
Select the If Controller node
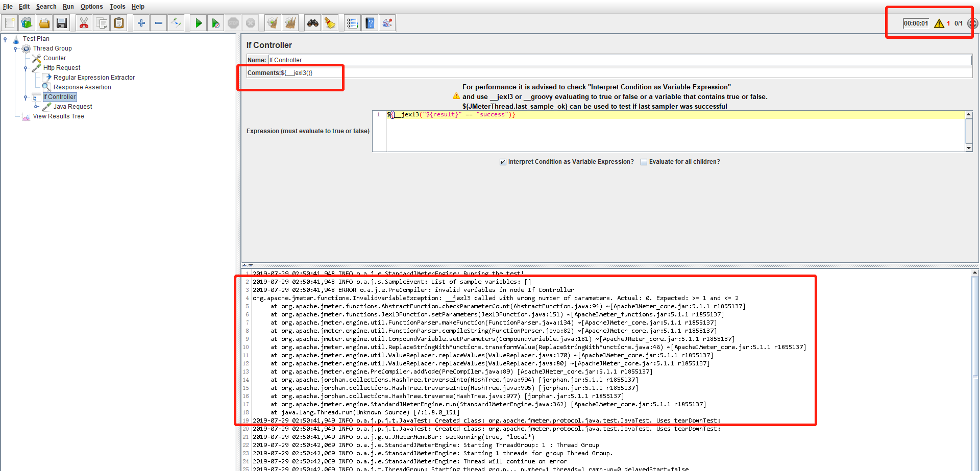60,97
